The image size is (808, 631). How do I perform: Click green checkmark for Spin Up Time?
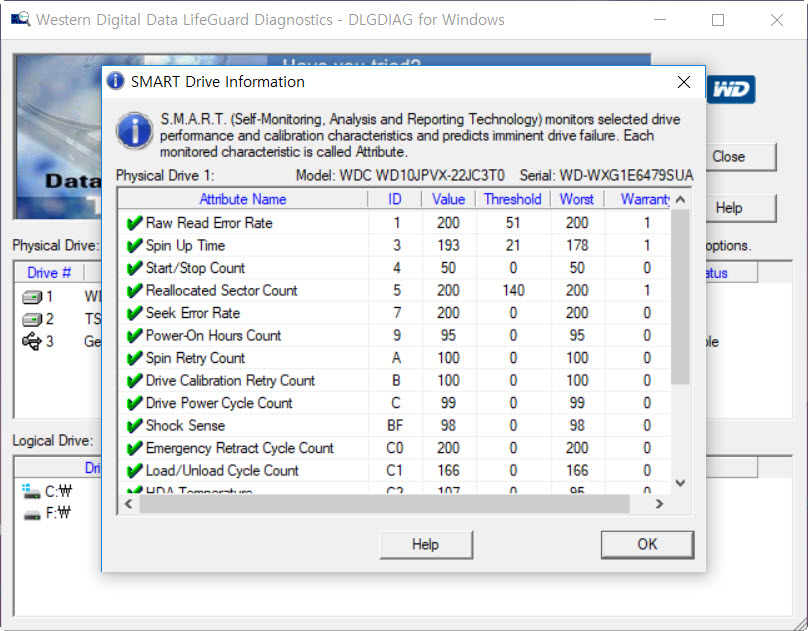134,245
